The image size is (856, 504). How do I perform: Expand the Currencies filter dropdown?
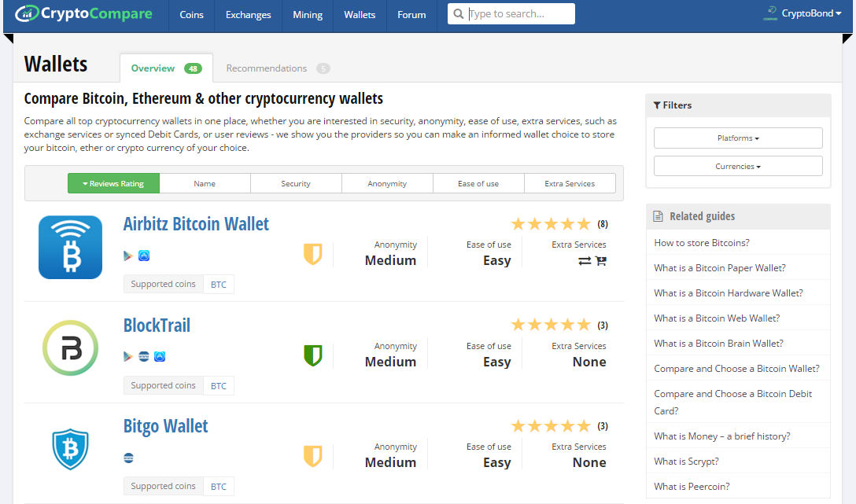click(738, 167)
